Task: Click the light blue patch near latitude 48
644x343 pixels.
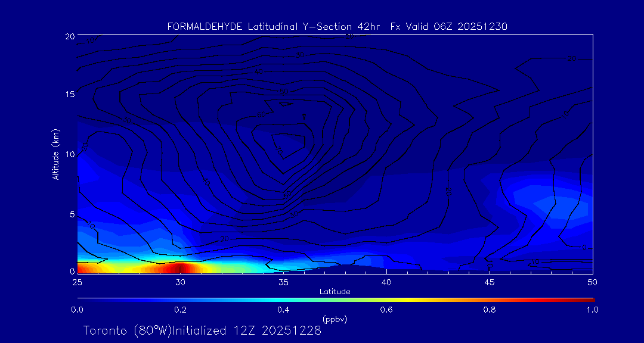Action: click(546, 202)
